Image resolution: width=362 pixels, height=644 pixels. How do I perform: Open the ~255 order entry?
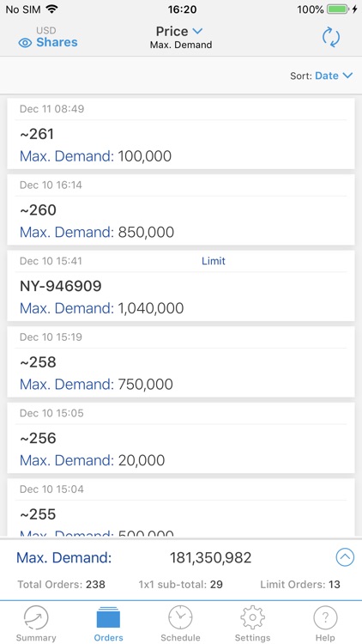(x=181, y=507)
